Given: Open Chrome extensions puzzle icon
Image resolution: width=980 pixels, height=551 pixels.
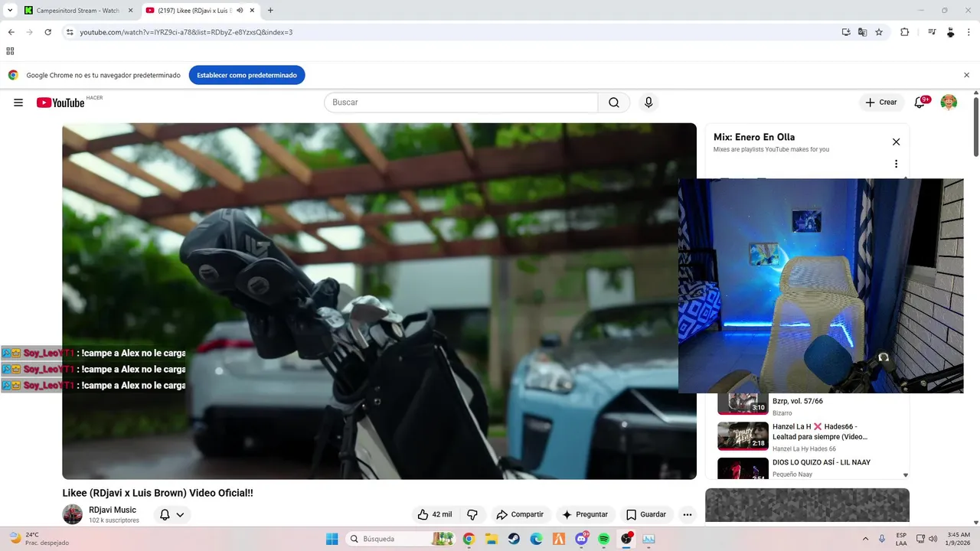Looking at the screenshot, I should tap(904, 32).
